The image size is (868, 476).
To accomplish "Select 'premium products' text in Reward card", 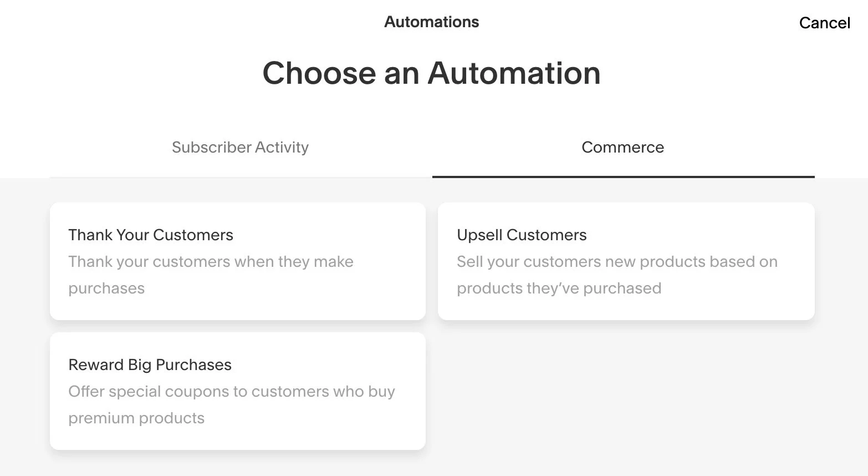I will pyautogui.click(x=136, y=418).
